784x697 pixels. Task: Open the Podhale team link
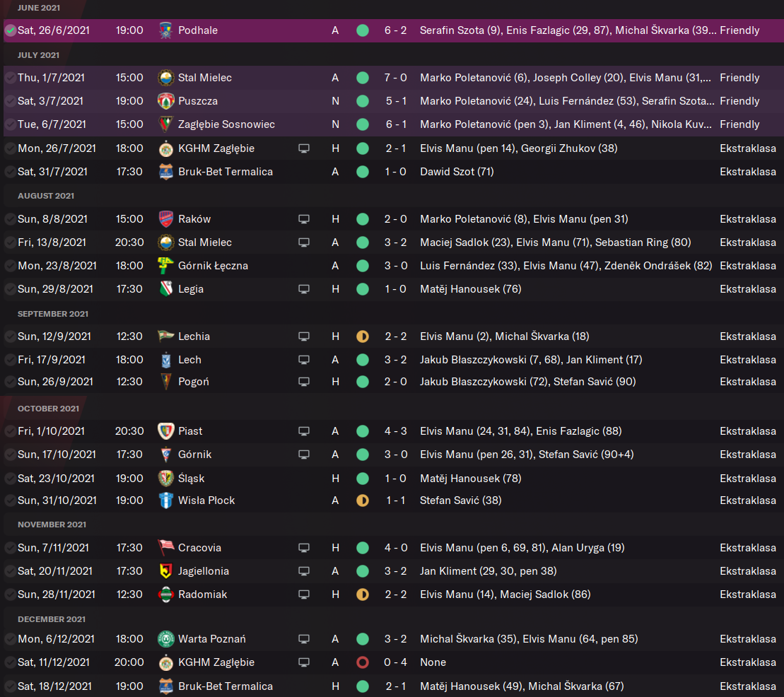click(198, 30)
